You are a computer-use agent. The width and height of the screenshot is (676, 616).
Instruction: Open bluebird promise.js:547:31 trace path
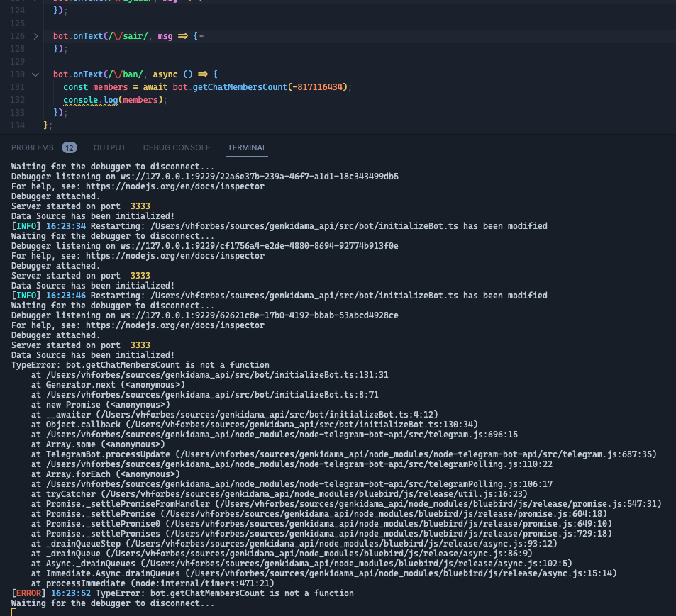438,503
